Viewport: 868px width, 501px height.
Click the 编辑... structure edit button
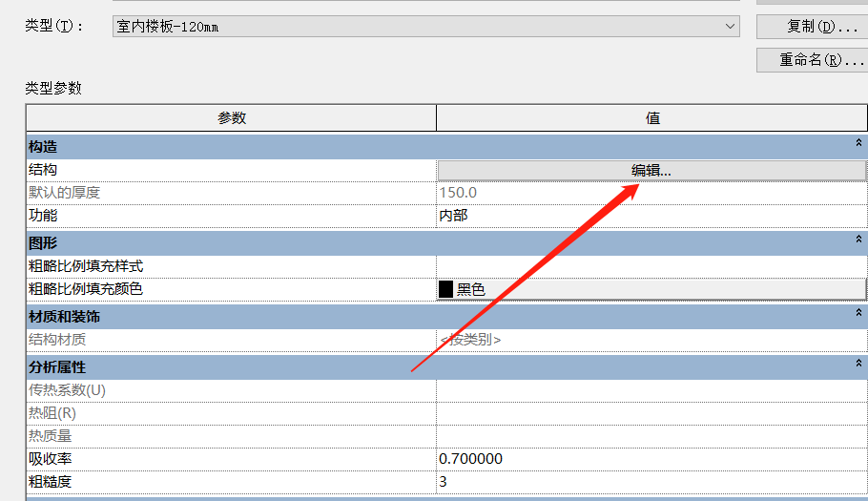pyautogui.click(x=651, y=170)
